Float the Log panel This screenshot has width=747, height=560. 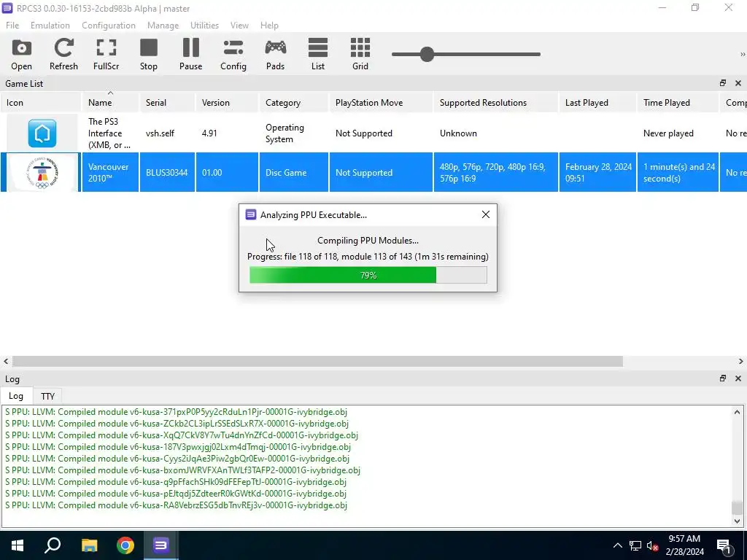tap(723, 378)
